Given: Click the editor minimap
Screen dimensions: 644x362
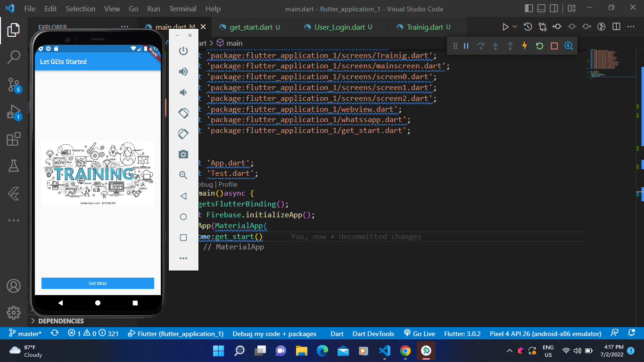Looking at the screenshot, I should pos(611,64).
